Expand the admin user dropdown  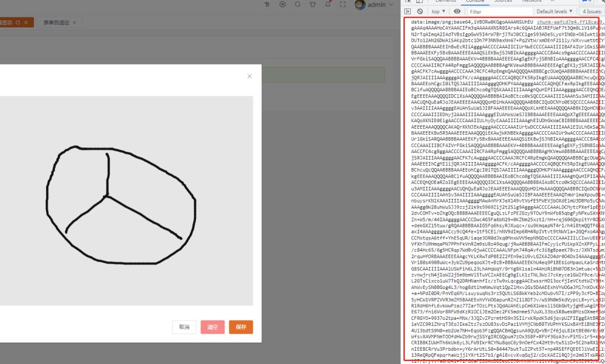[391, 5]
